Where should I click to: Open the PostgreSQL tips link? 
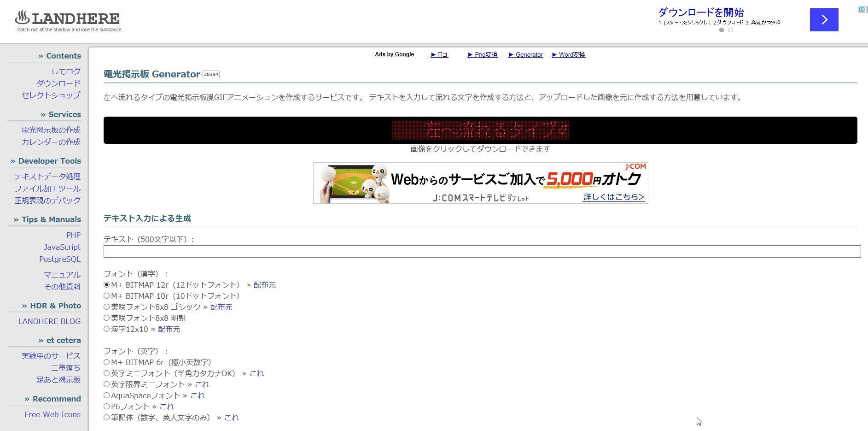click(x=60, y=259)
